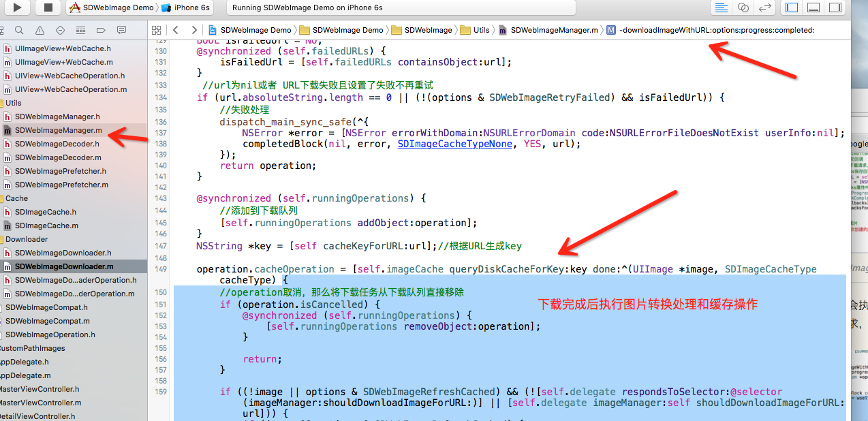Viewport: 868px width, 421px height.
Task: Click queryDiskCacheForKey on line 149
Action: (x=506, y=269)
